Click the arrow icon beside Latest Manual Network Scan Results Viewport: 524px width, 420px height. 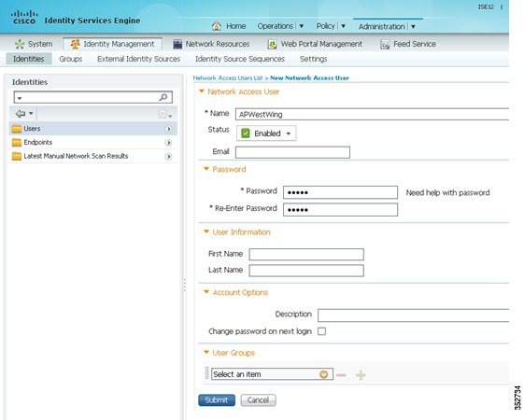(x=168, y=157)
